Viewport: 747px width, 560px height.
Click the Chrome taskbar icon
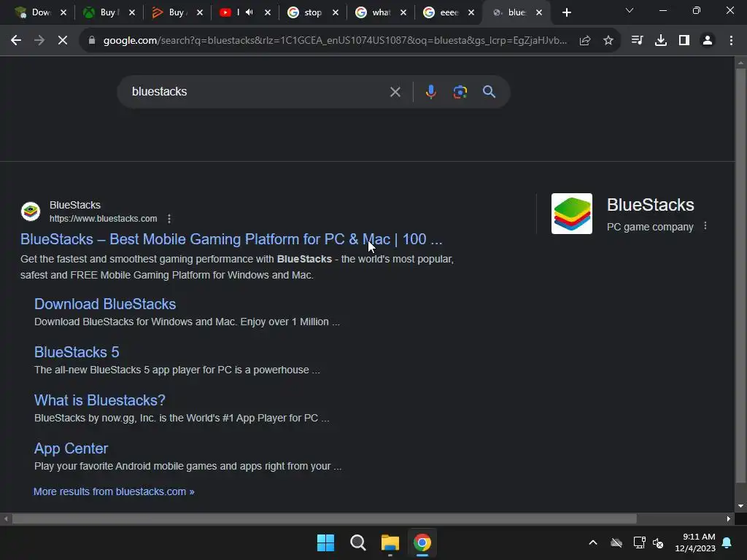point(422,542)
